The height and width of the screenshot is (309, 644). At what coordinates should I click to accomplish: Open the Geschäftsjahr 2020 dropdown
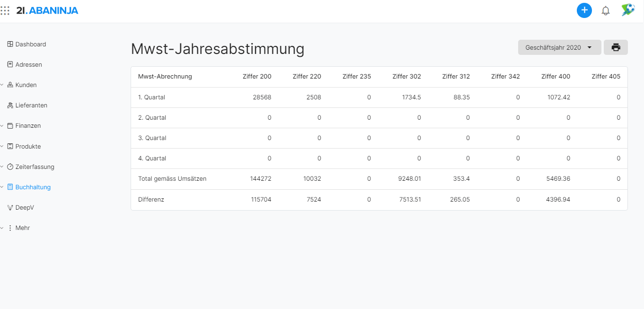[559, 47]
